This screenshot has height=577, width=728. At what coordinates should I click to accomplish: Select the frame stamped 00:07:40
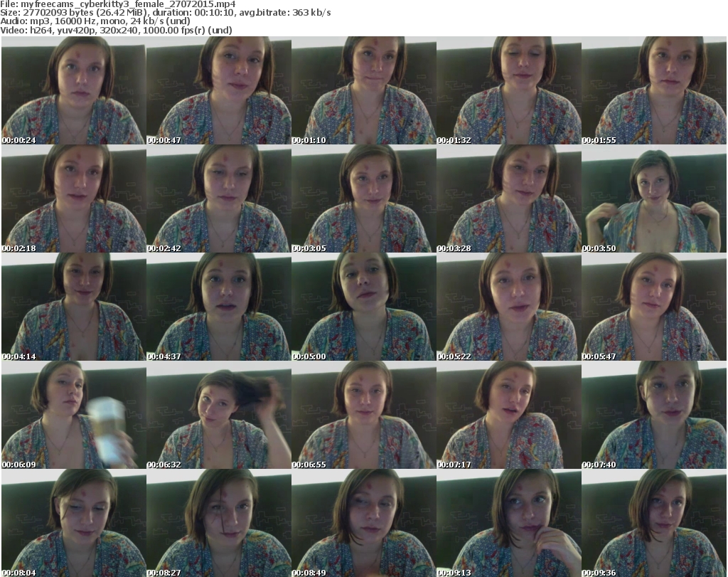point(654,415)
